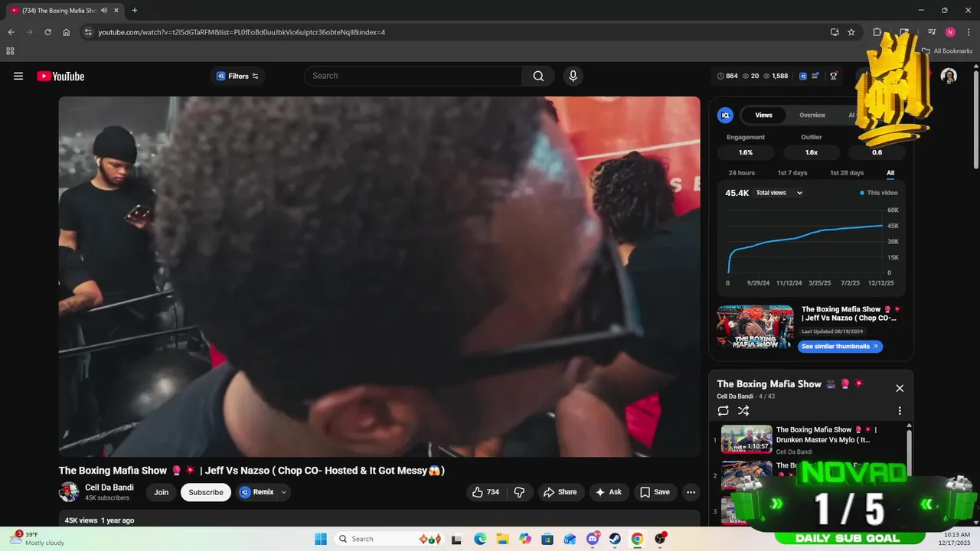Open playlist options three-dot menu
The image size is (980, 551).
(900, 411)
